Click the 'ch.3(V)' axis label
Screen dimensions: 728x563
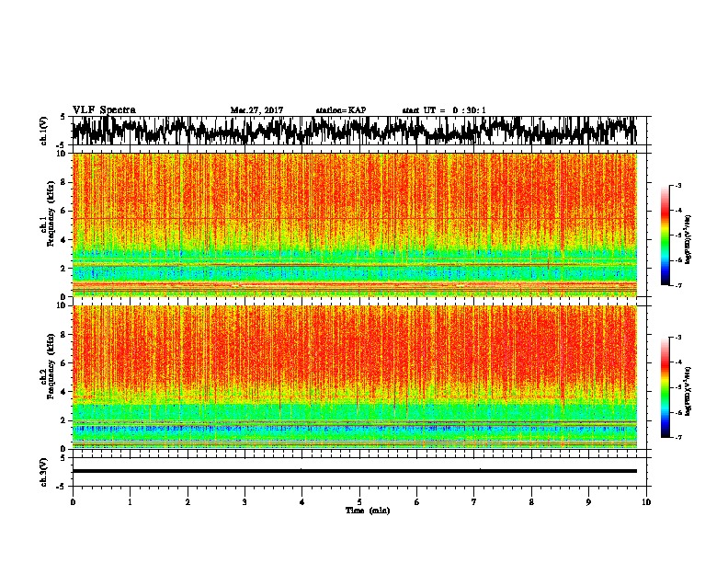[x=44, y=473]
